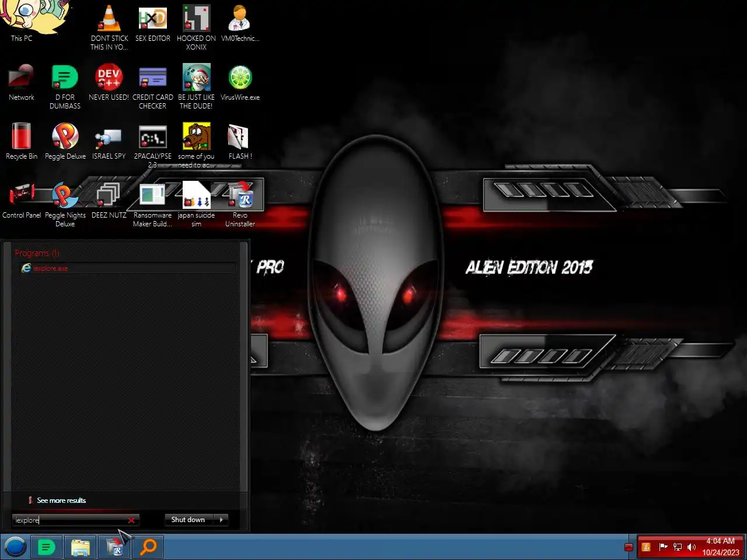747x560 pixels.
Task: Open the VirusWire.exe lime icon
Action: [240, 83]
